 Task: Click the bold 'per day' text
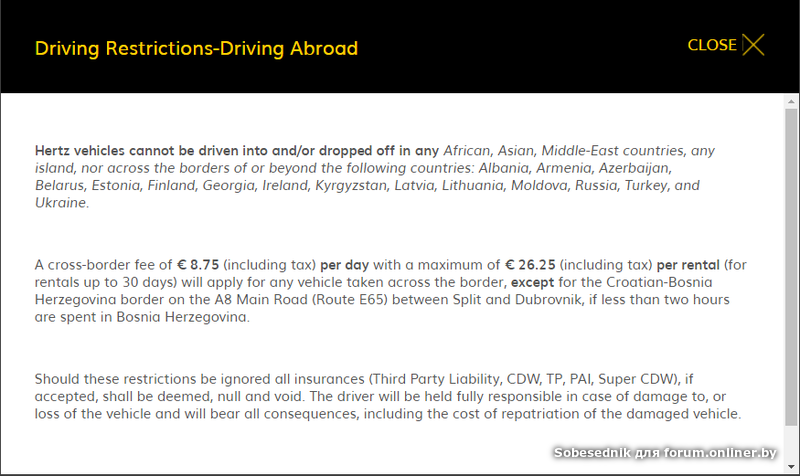[x=345, y=265]
